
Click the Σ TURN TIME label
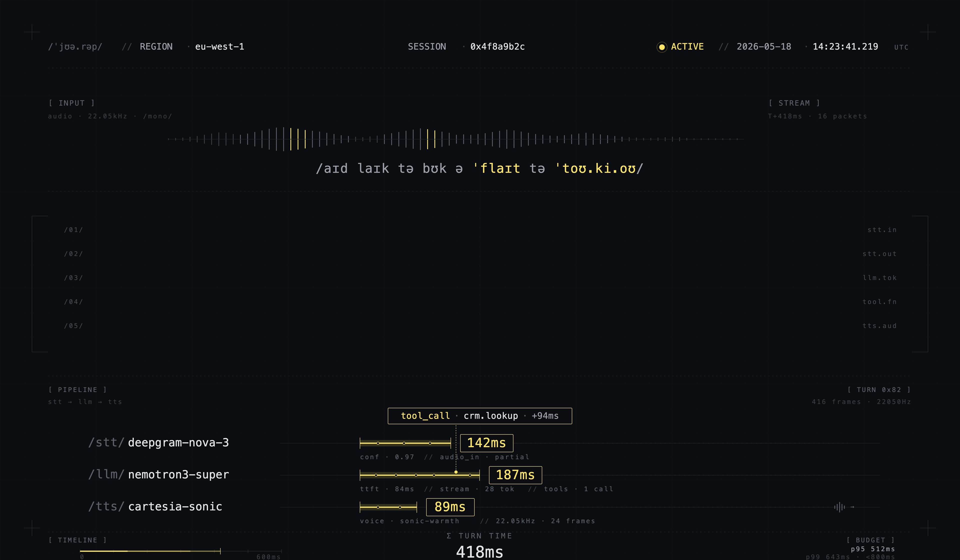coord(479,536)
